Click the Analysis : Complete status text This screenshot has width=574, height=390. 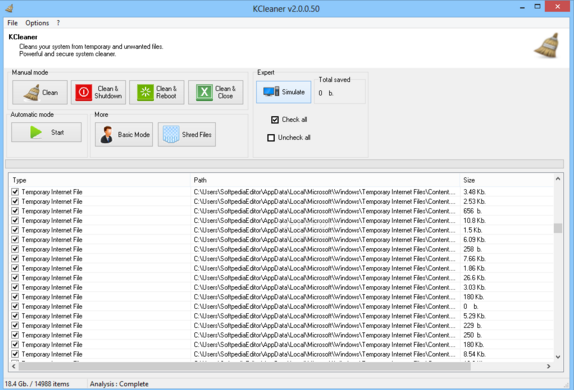(119, 384)
